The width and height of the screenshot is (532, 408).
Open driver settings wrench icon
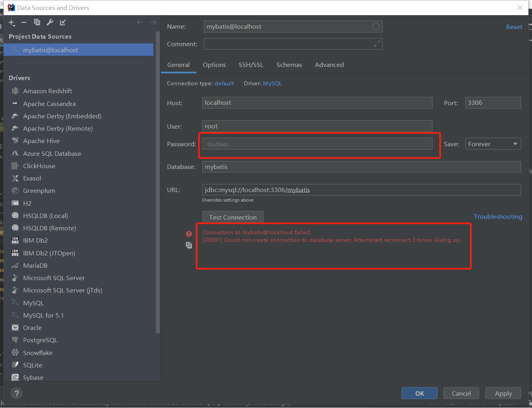tap(50, 22)
